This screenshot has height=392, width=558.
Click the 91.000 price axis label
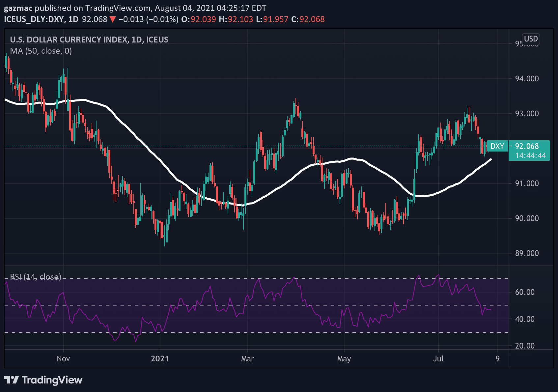pos(527,183)
